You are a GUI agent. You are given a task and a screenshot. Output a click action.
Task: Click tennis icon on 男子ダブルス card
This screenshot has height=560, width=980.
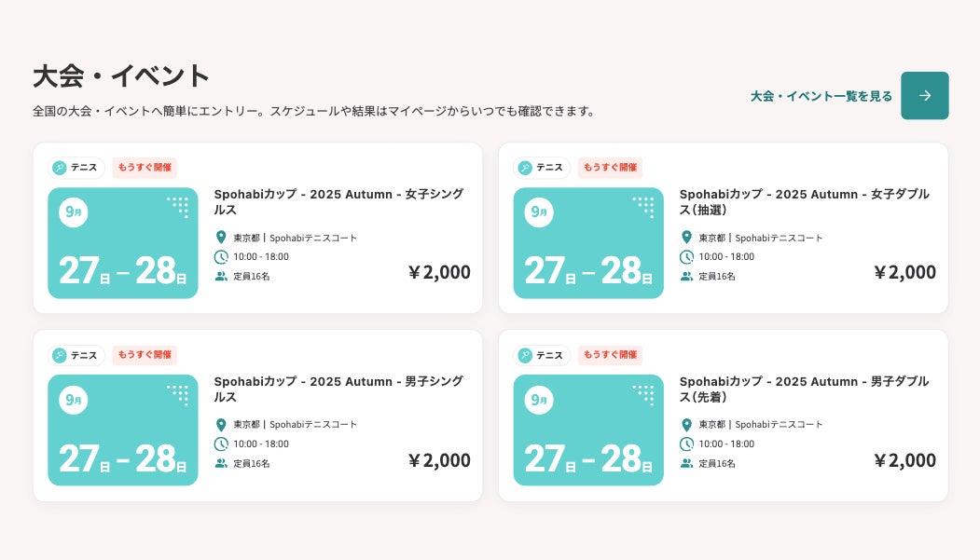525,355
